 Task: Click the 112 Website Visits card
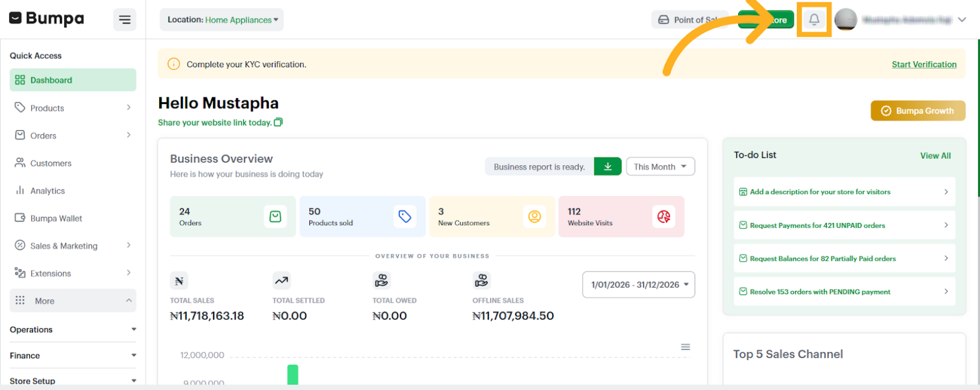pos(622,216)
